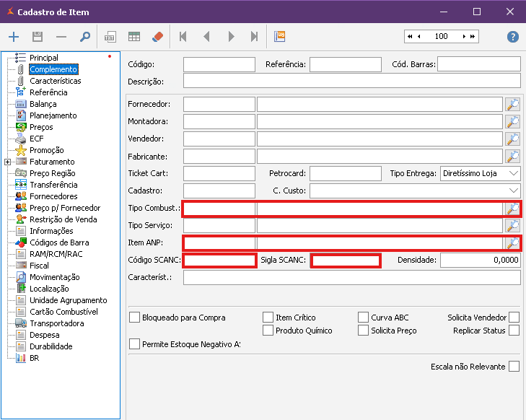Viewport: 526px width, 420px height.
Task: Click the eraser clear icon in toolbar
Action: coord(158,37)
